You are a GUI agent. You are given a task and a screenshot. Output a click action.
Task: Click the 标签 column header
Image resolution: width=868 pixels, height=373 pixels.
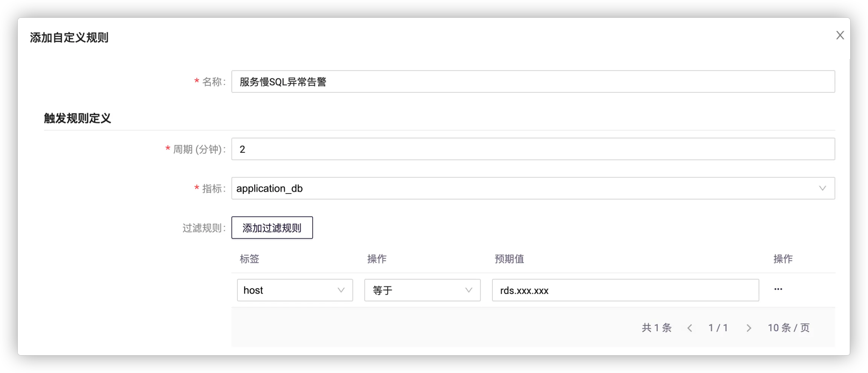tap(249, 259)
